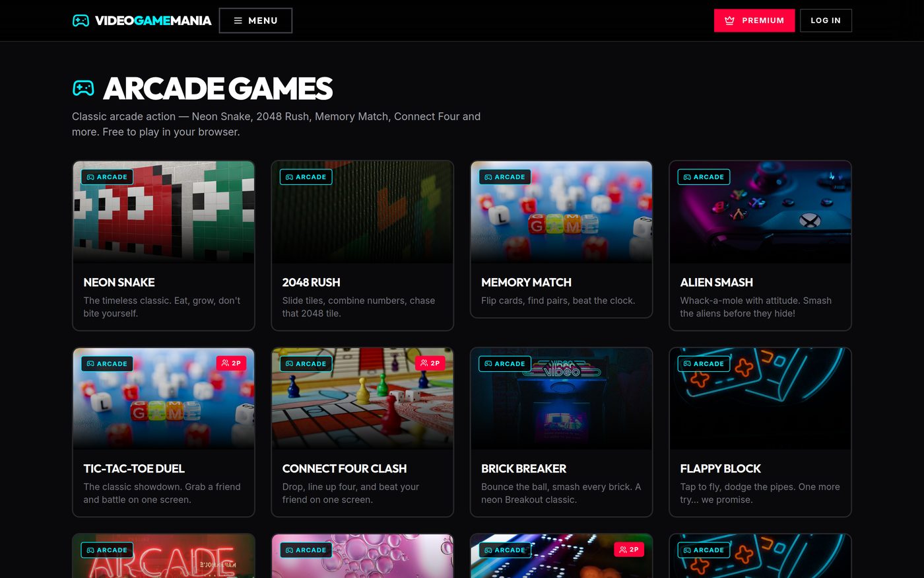
Task: Click the ARCADE badge on Connect Four Clash card
Action: point(306,364)
